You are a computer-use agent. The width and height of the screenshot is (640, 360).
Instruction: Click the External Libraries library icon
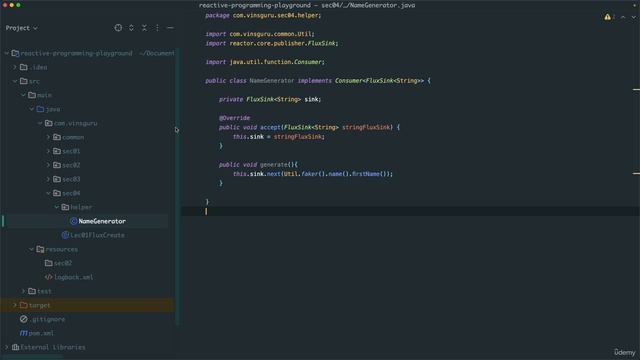16,347
